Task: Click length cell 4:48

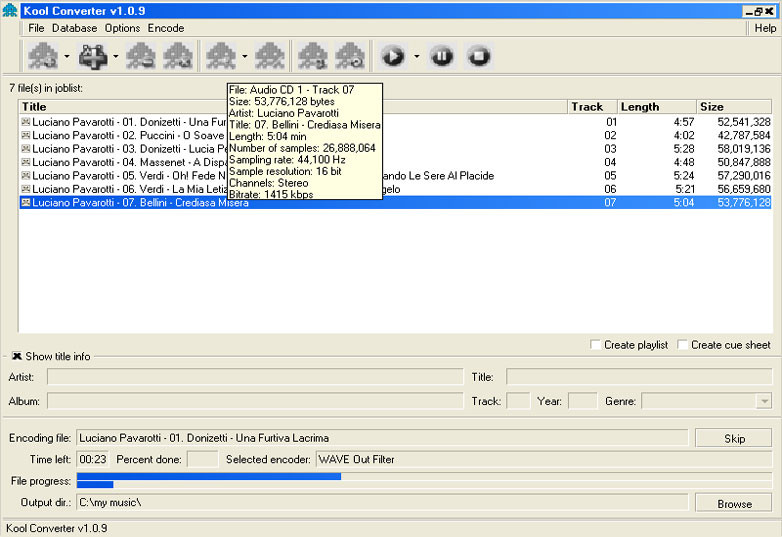Action: 684,162
